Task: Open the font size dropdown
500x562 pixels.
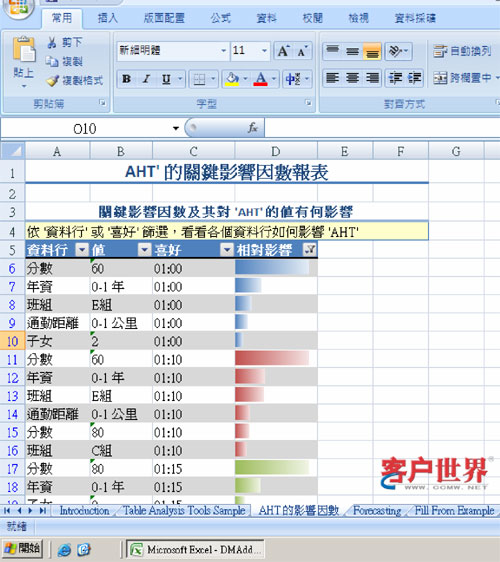Action: [265, 51]
